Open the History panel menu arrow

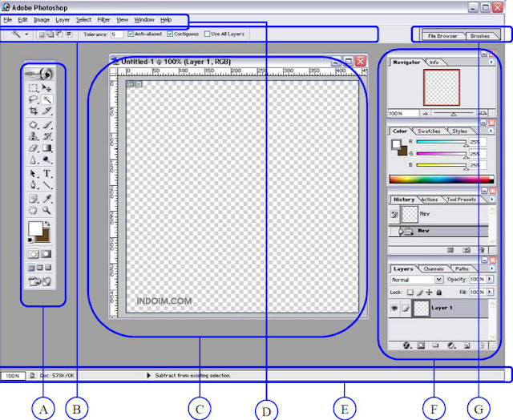(x=491, y=200)
